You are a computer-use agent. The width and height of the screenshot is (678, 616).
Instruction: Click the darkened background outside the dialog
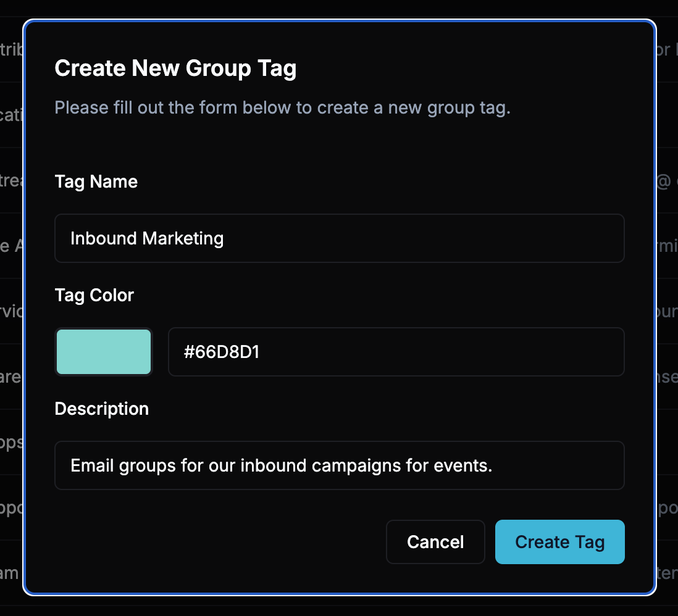[11, 309]
